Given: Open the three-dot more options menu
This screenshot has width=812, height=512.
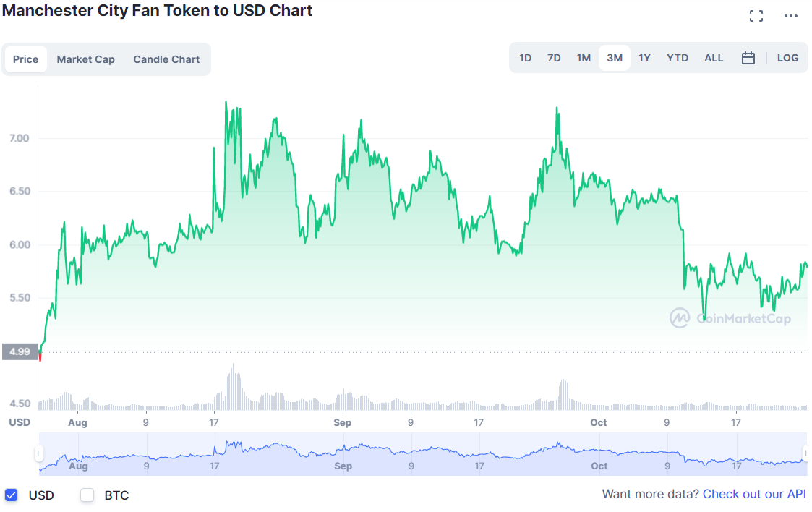Looking at the screenshot, I should 790,16.
